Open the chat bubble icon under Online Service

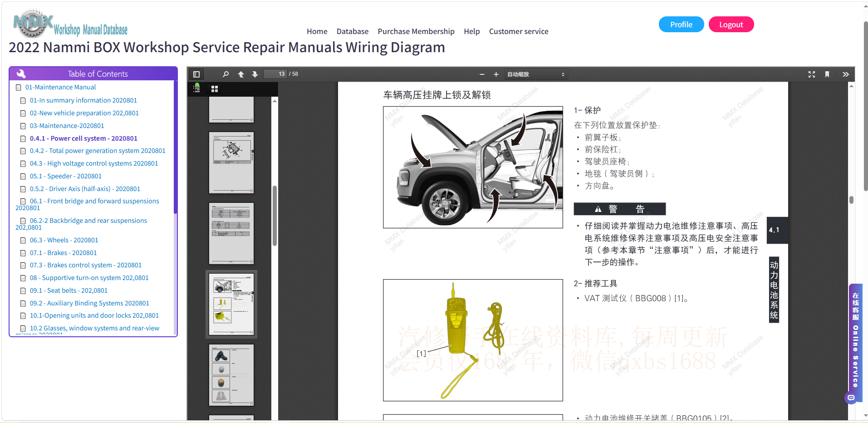[851, 398]
